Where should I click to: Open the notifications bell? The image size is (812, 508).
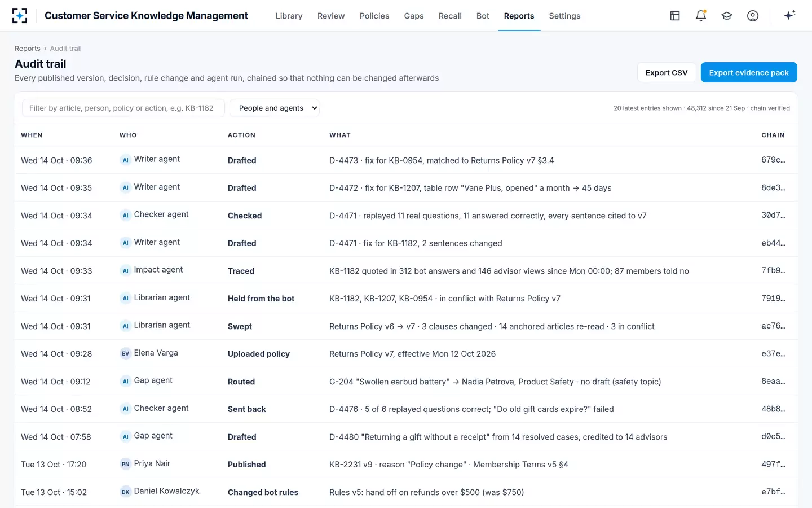click(x=701, y=16)
